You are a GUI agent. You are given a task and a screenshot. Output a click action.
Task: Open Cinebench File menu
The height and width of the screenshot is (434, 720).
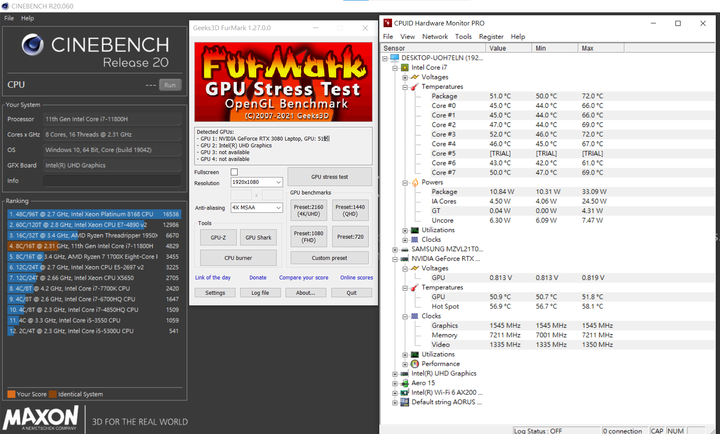tap(9, 18)
